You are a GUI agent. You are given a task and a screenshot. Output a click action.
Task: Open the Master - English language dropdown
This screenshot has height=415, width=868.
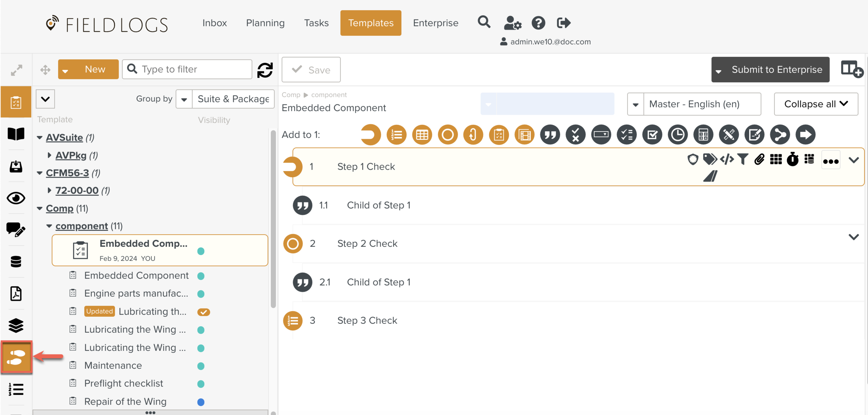click(x=635, y=104)
